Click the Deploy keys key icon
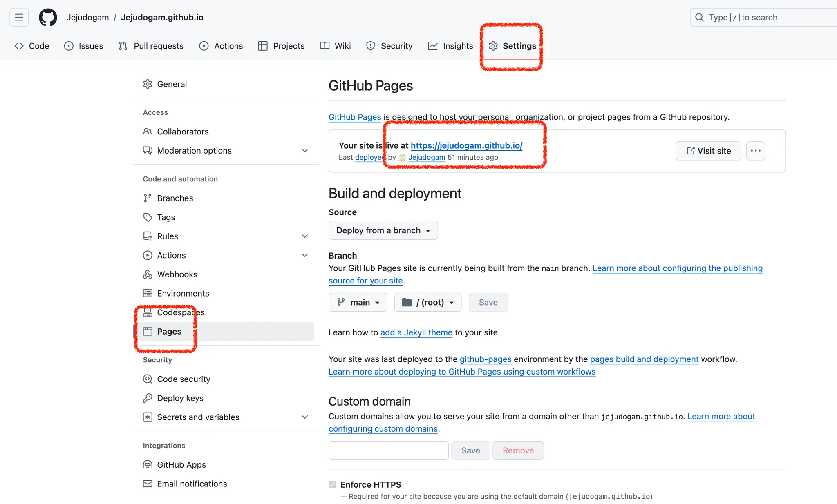Screen dimensions: 837x504 coord(148,398)
